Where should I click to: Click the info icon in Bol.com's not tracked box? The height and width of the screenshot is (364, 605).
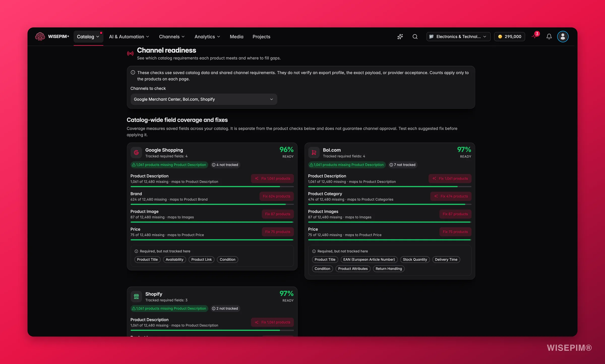pos(314,251)
